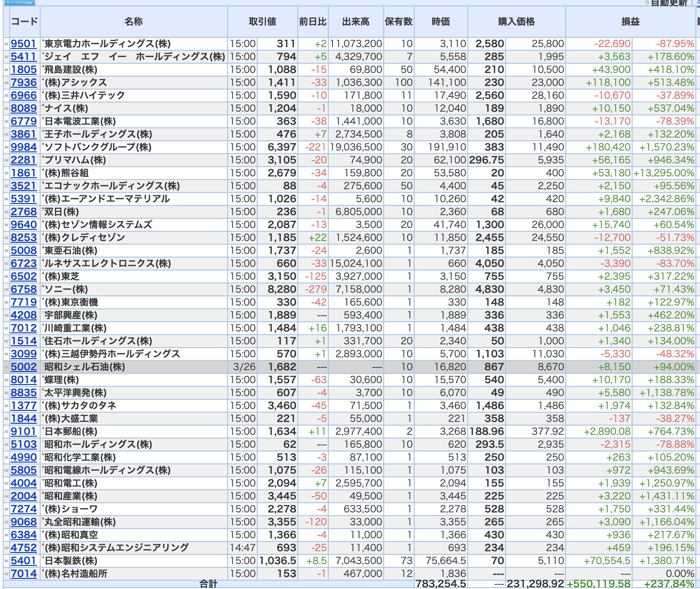Viewport: 700px width, 589px height.
Task: Open stock code link 7014 for 名村造船所
Action: tap(24, 574)
